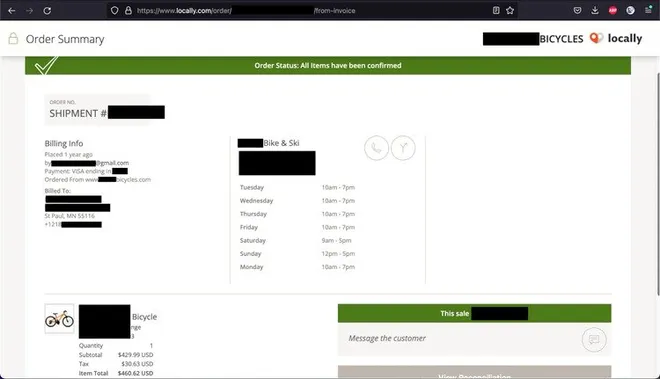660x379 pixels.
Task: Call the store using the phone icon
Action: pos(376,148)
